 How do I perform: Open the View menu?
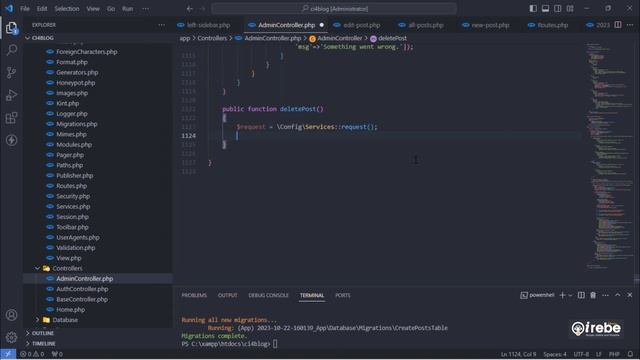pos(93,9)
